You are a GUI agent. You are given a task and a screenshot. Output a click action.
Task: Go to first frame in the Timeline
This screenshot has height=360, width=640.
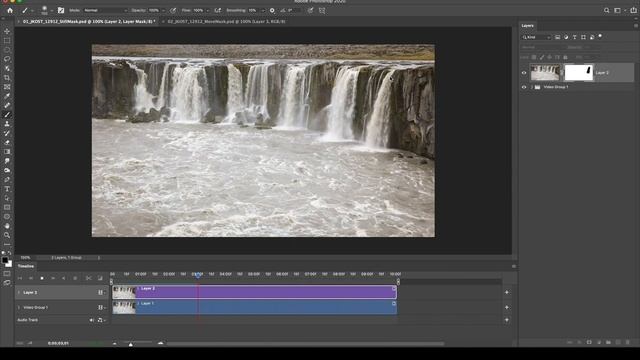pos(20,278)
